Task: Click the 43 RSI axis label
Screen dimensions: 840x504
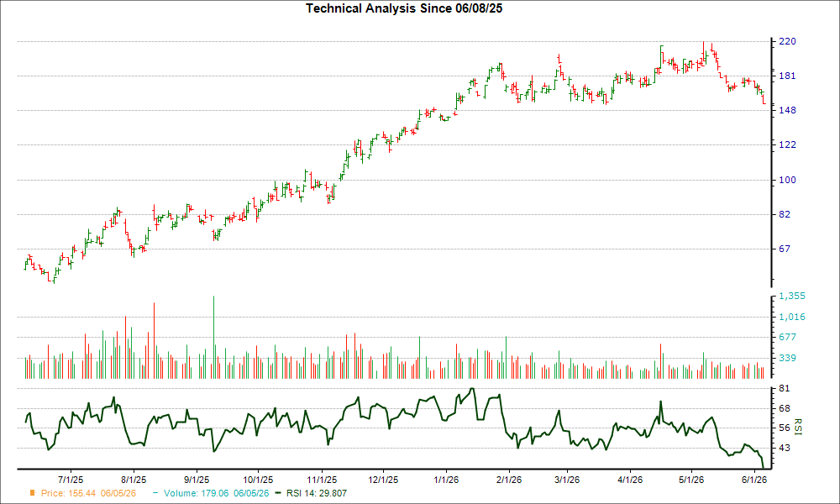Action: 785,448
